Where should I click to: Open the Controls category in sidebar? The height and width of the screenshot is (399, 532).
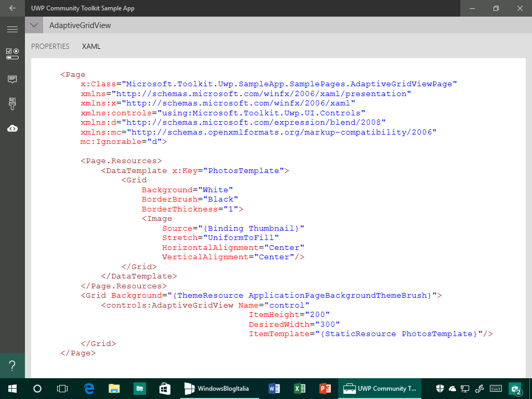point(12,54)
